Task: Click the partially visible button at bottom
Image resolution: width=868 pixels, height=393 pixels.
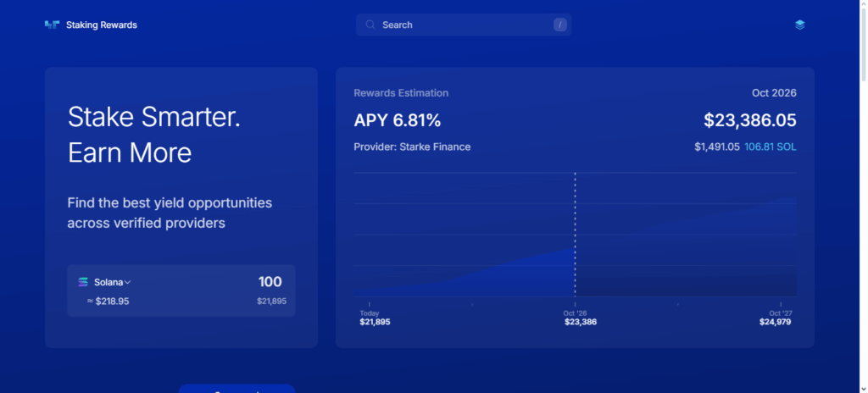Action: [x=236, y=389]
